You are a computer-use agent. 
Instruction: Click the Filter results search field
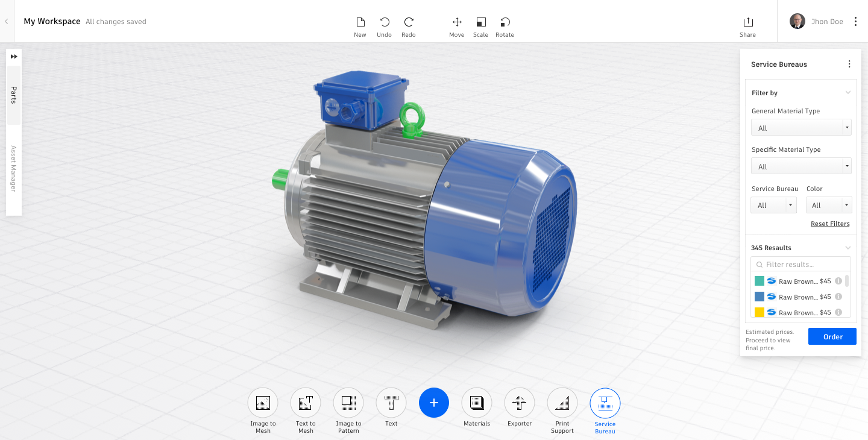click(800, 265)
